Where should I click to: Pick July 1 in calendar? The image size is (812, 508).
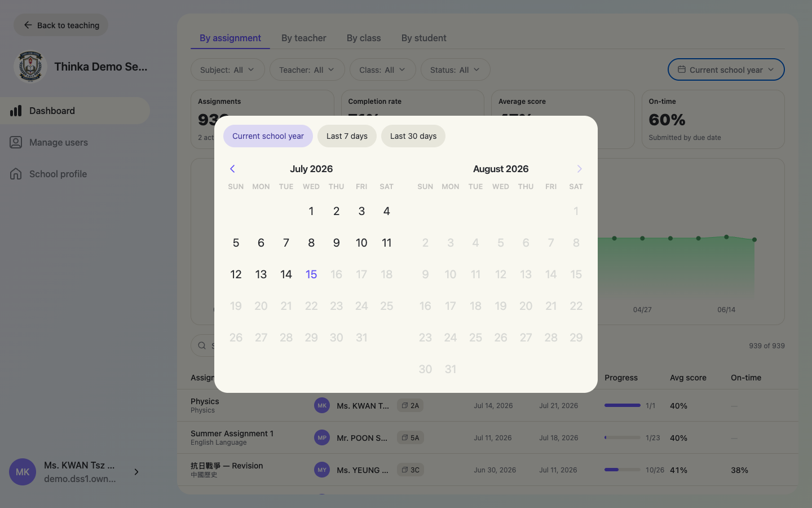[x=311, y=211]
